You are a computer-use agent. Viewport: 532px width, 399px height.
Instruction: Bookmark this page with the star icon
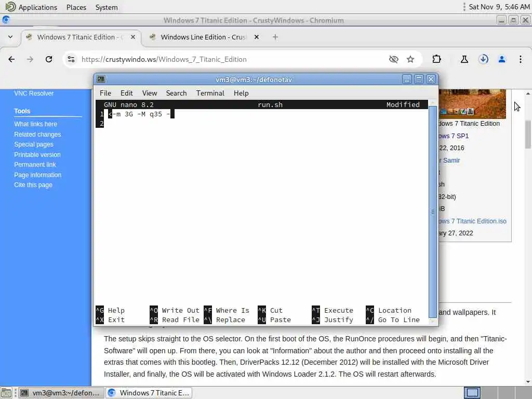click(410, 59)
